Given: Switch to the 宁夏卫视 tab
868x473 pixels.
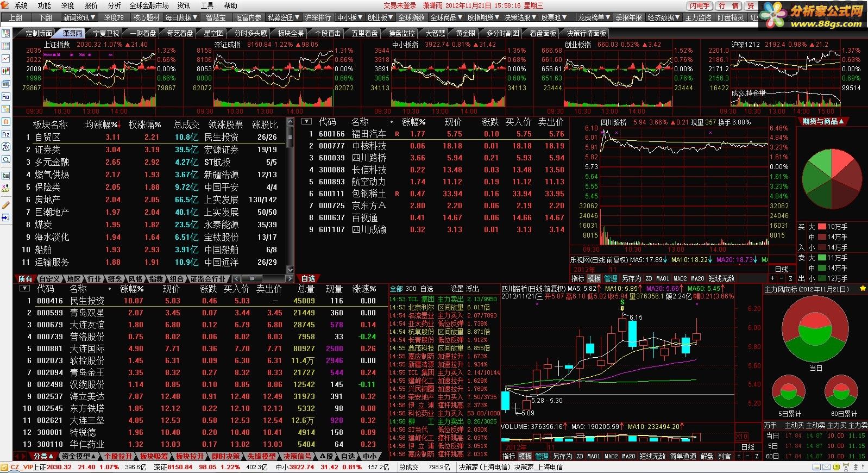Looking at the screenshot, I should 106,33.
